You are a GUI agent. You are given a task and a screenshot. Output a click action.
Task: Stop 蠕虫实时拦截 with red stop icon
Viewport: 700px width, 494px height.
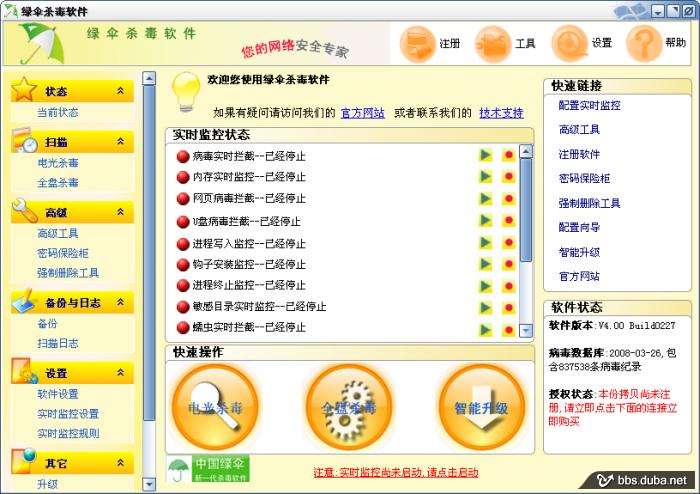[x=508, y=330]
